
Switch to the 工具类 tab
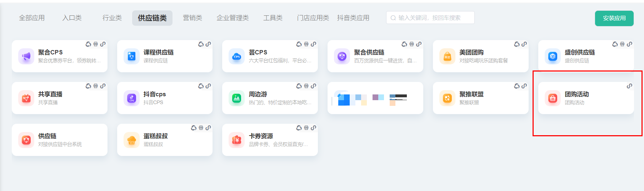click(273, 18)
